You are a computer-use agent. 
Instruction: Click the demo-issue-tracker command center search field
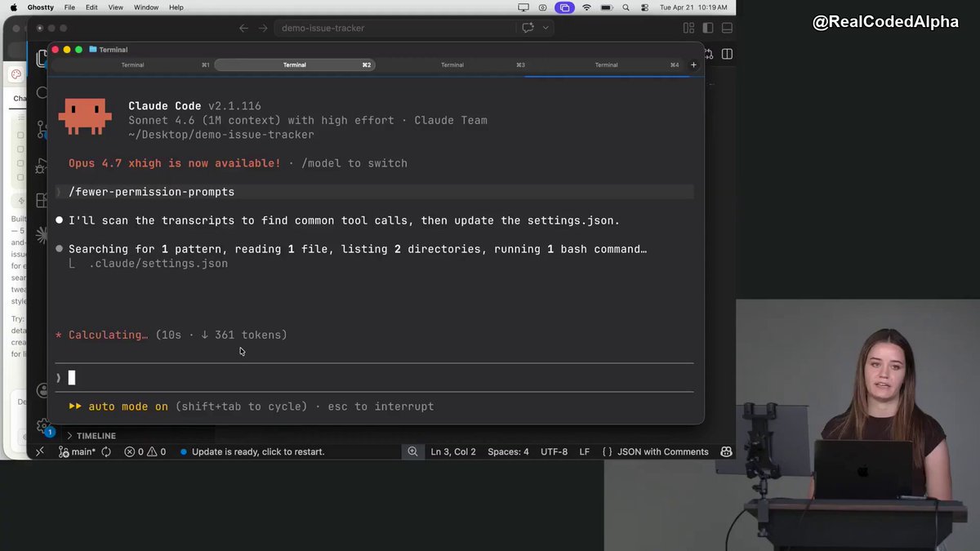[x=394, y=28]
